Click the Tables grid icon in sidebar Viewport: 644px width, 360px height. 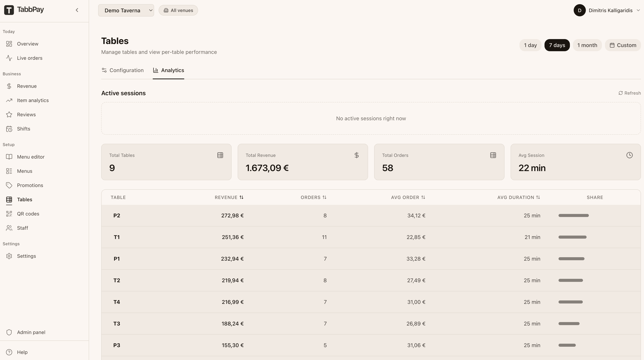(x=9, y=200)
